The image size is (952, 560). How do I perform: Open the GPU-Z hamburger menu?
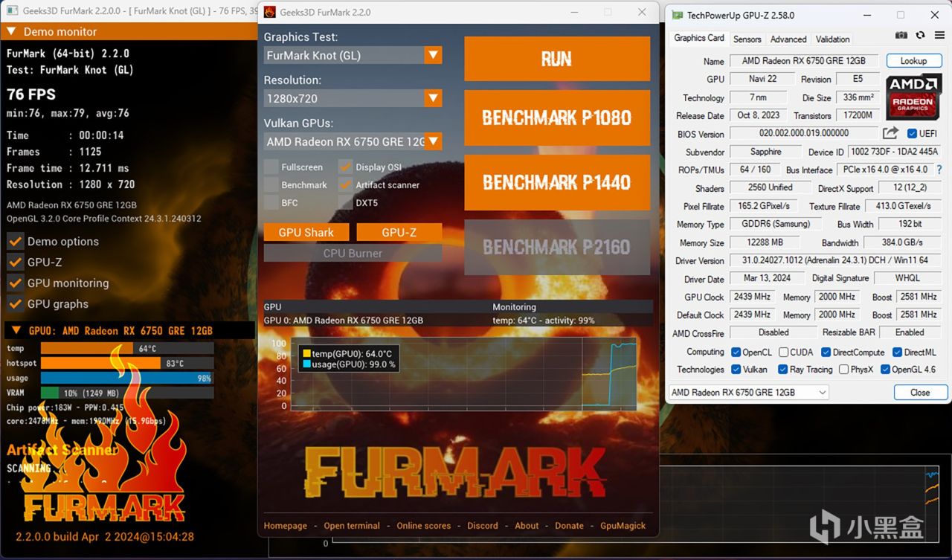pyautogui.click(x=938, y=35)
